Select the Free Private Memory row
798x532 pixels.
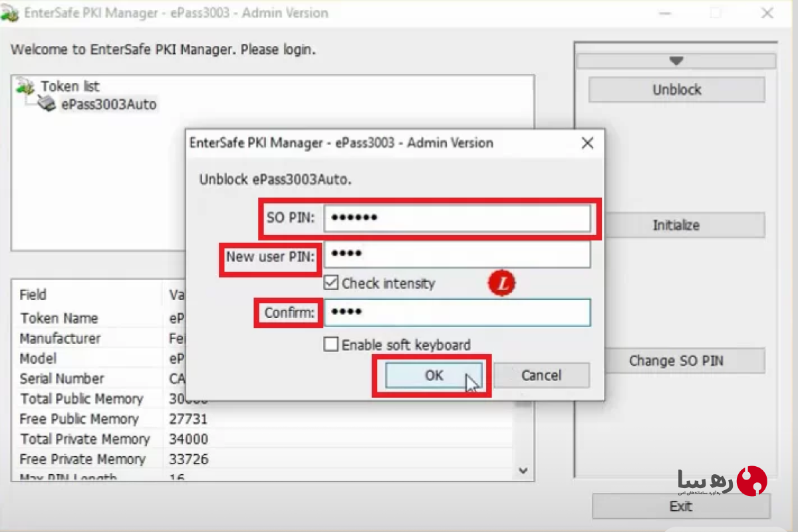(263, 459)
